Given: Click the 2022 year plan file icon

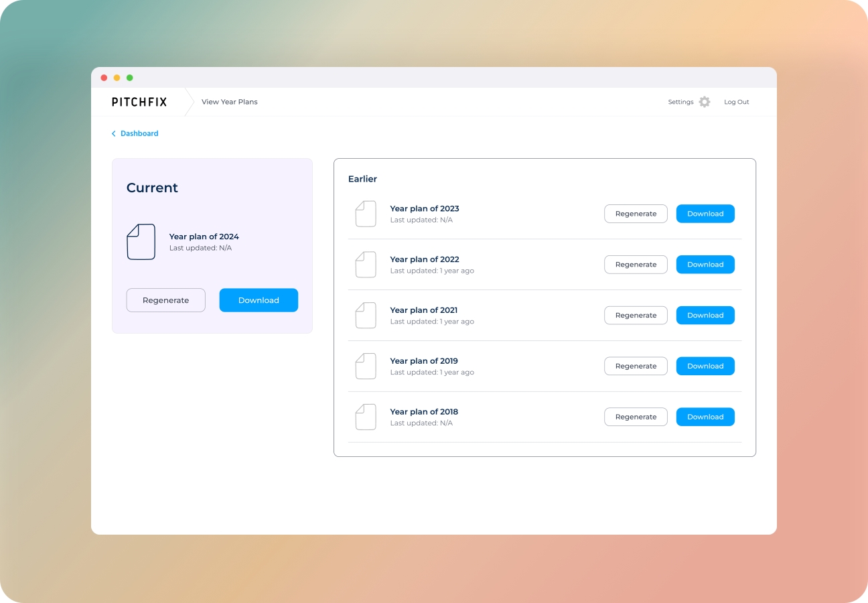Looking at the screenshot, I should click(366, 265).
